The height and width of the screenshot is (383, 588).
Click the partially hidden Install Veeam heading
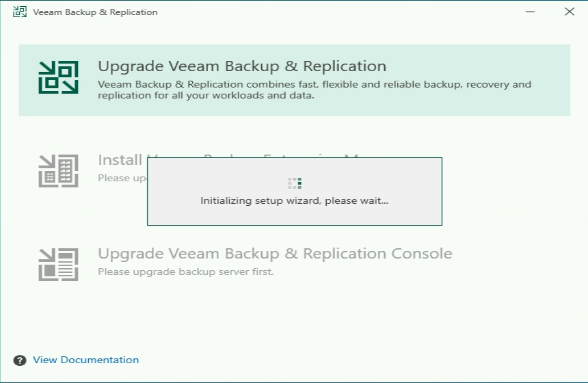coord(122,160)
